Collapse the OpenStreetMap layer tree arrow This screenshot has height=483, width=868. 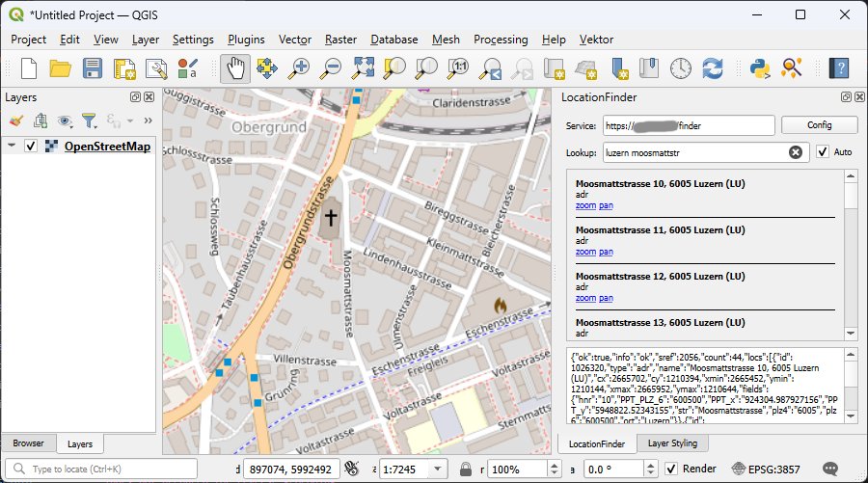[12, 146]
